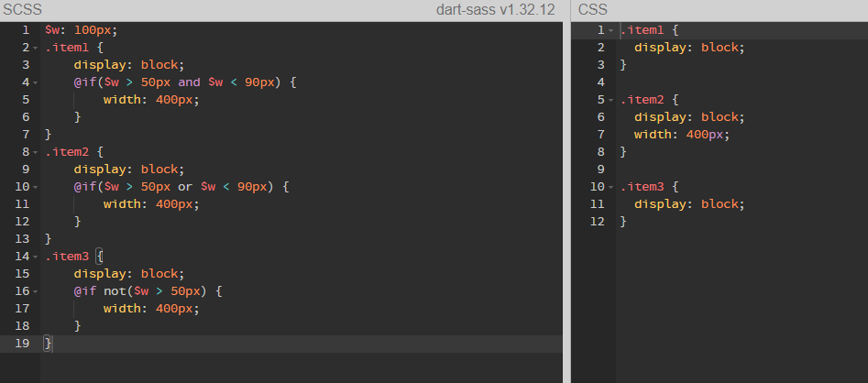The image size is (868, 383).
Task: Click the '@if' keyword on SCSS line 10
Action: (85, 187)
